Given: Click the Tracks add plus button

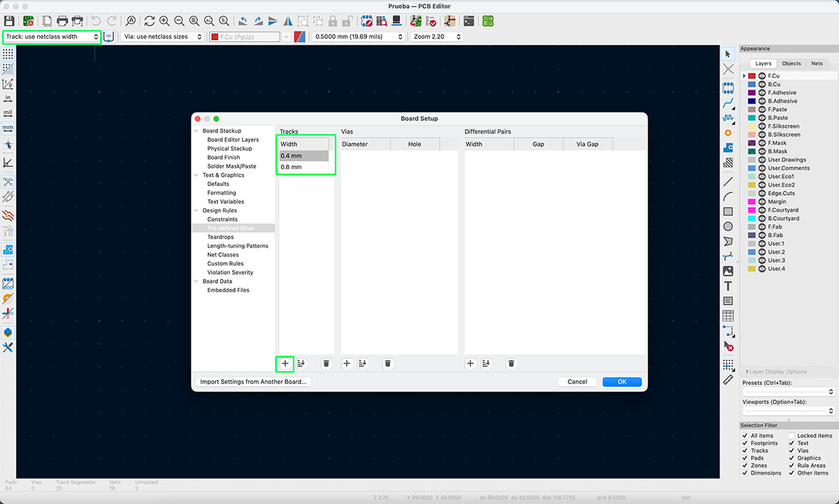Looking at the screenshot, I should [x=285, y=363].
